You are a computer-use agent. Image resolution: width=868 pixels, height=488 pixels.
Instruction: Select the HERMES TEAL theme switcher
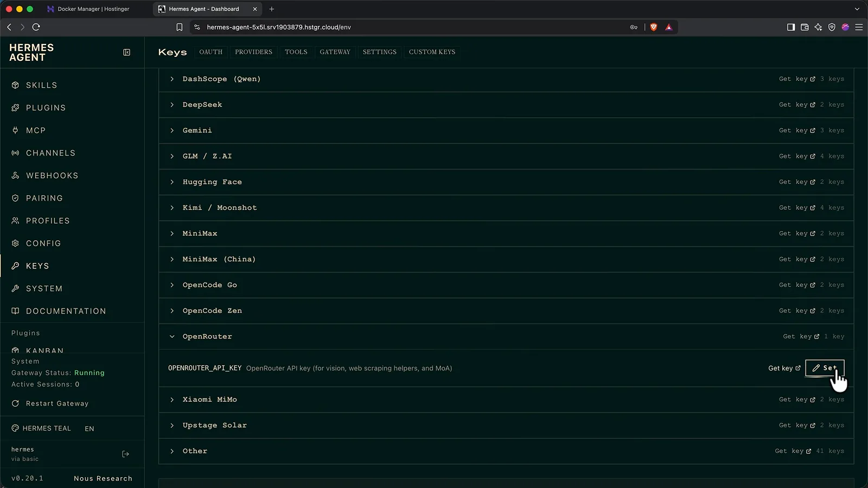41,428
